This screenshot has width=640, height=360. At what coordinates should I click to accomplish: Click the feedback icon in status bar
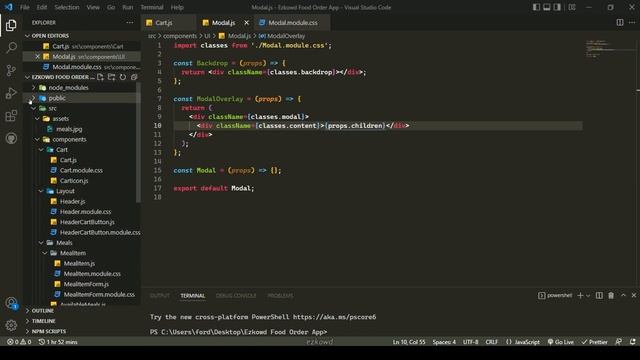619,342
